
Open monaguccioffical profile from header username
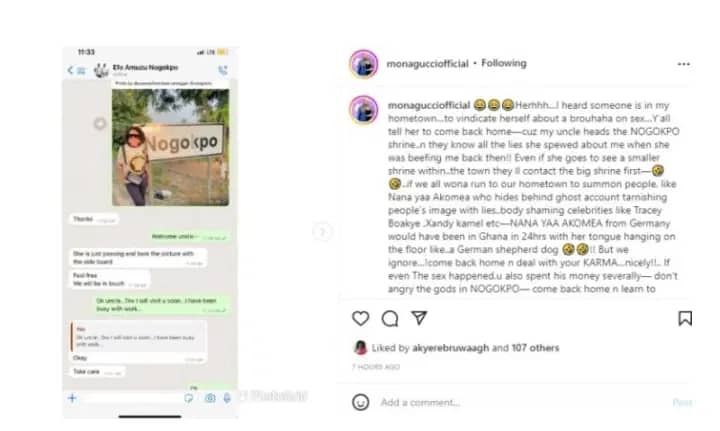pos(428,63)
